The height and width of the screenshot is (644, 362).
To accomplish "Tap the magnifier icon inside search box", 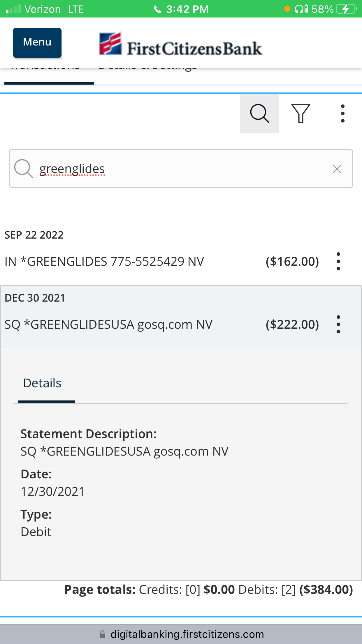I will 23,169.
